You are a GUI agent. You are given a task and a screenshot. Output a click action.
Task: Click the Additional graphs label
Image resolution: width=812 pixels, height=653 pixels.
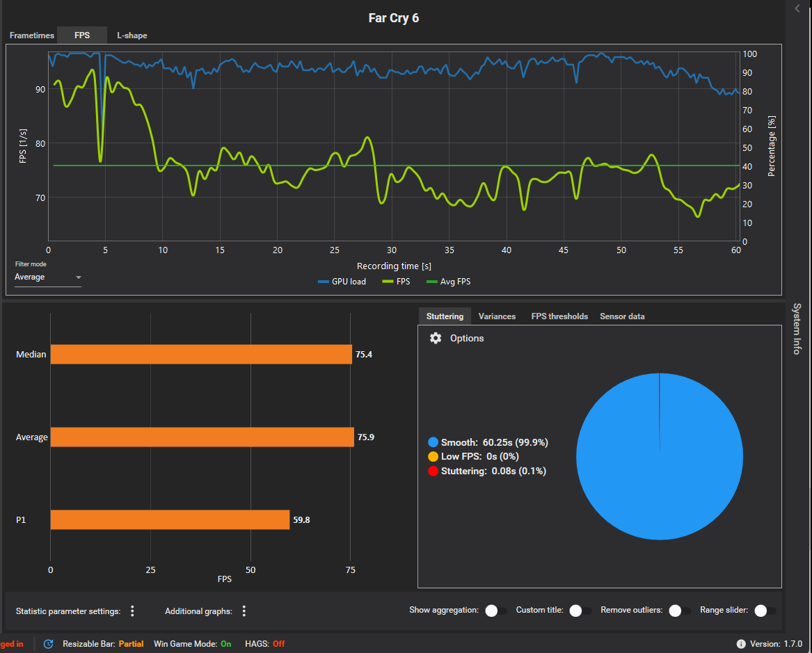click(x=198, y=611)
